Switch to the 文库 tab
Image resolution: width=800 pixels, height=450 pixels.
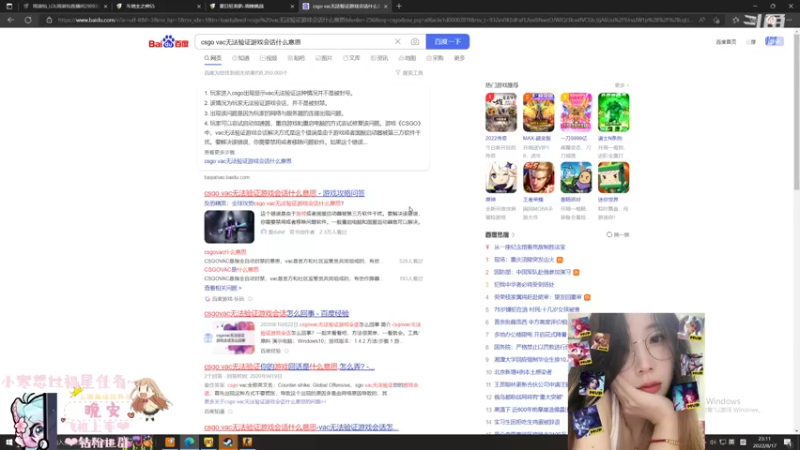(x=352, y=58)
